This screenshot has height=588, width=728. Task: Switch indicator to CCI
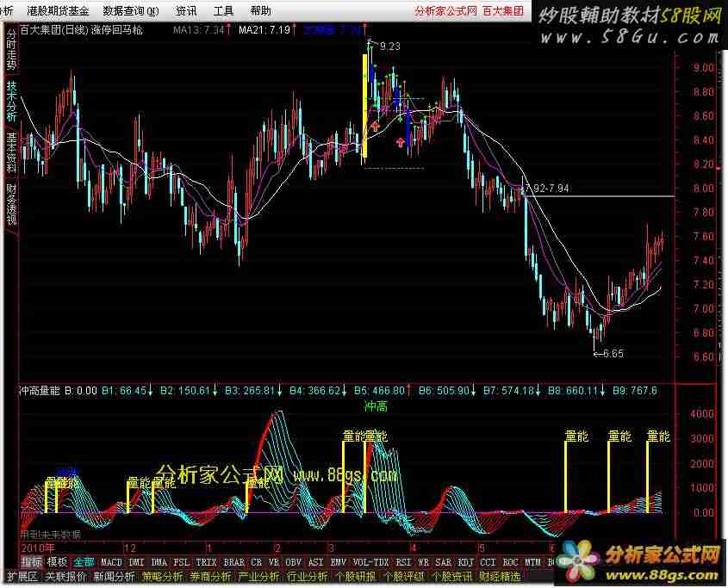coord(488,562)
